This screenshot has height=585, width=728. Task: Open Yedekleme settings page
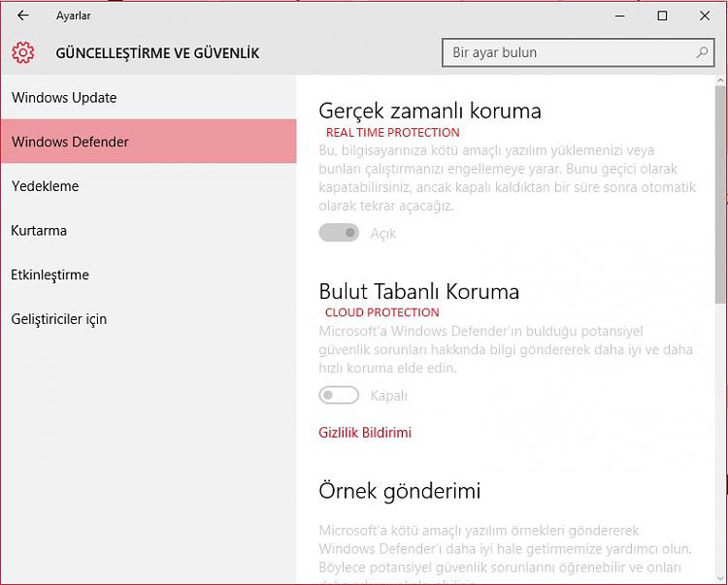pyautogui.click(x=149, y=186)
